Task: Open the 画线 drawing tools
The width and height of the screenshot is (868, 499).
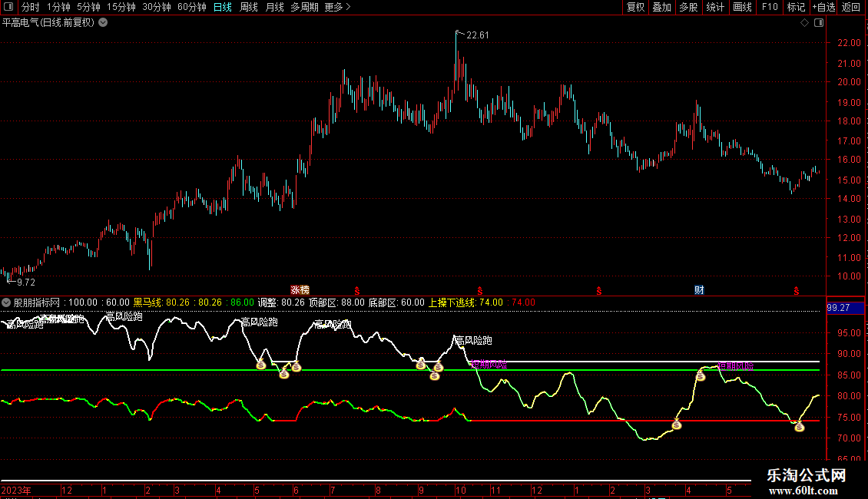Action: [x=742, y=7]
